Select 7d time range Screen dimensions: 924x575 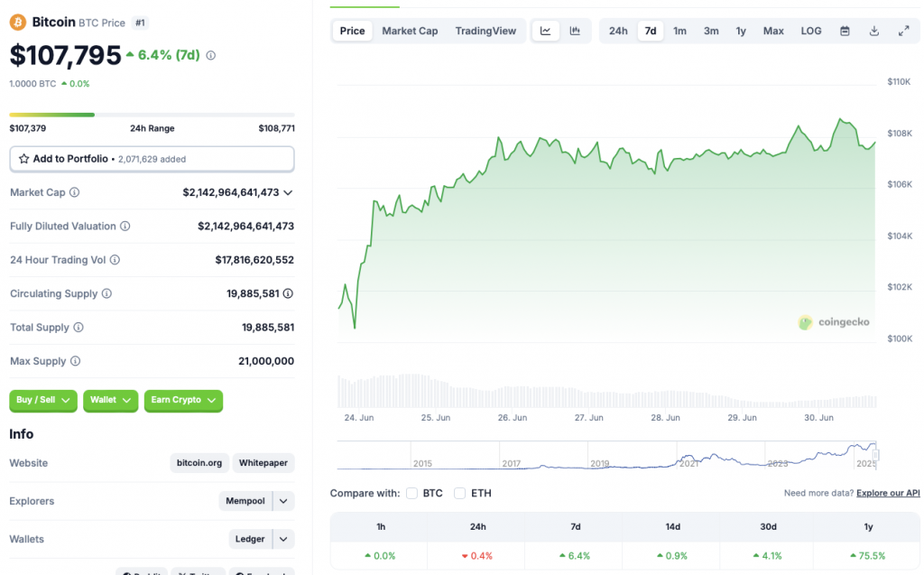[x=651, y=31]
